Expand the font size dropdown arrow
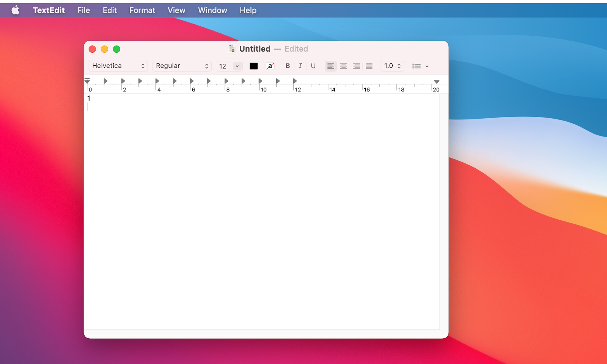 click(237, 66)
